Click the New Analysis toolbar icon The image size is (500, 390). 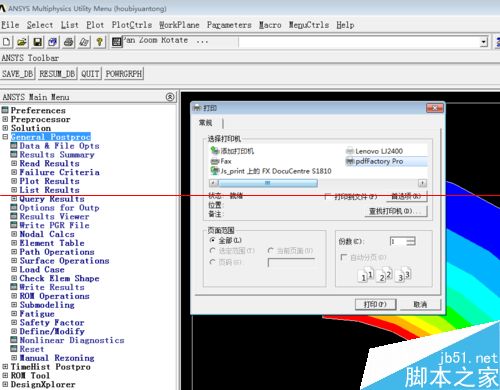click(x=7, y=42)
